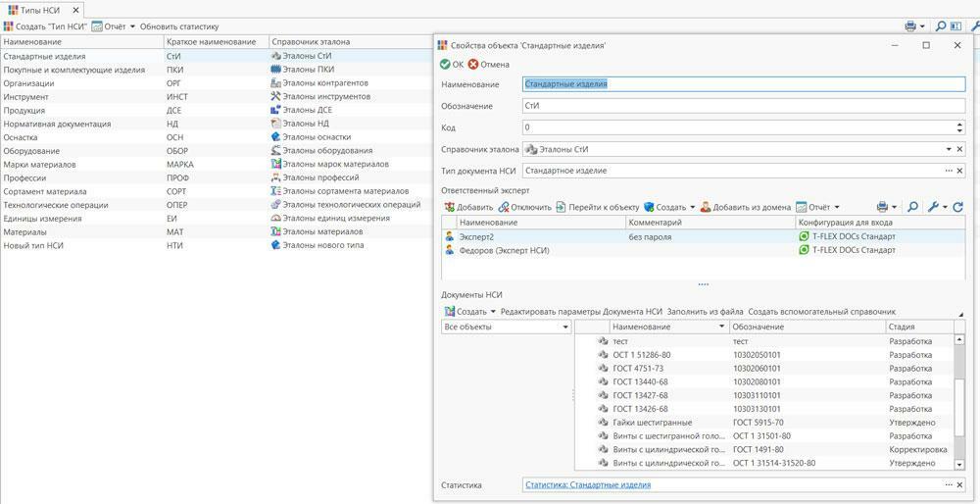
Task: Click the Эталоны оборудования icon
Action: point(276,151)
